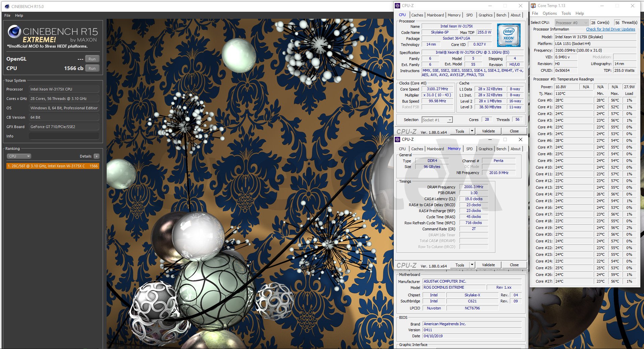Open Core Temp Tools menu
Screen dimensions: 644x349
(566, 13)
